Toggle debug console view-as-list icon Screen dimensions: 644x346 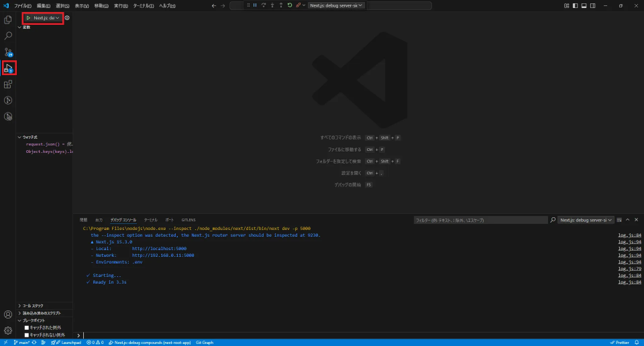coord(619,220)
